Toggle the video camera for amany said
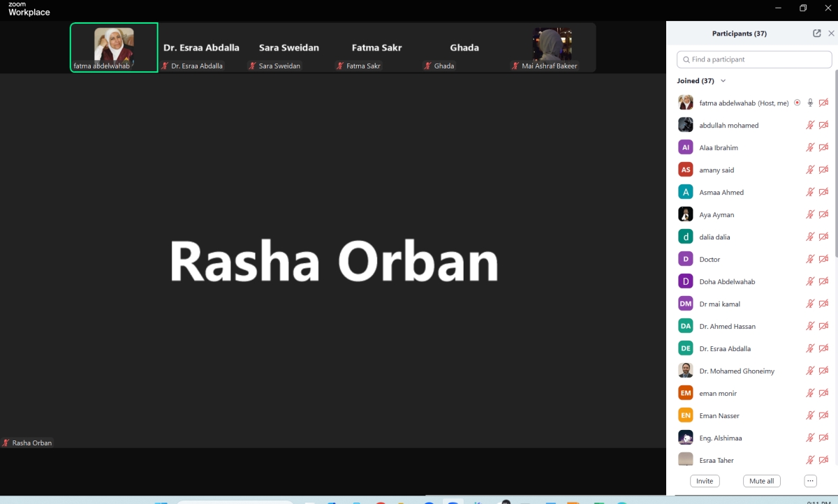The height and width of the screenshot is (504, 838). (823, 170)
